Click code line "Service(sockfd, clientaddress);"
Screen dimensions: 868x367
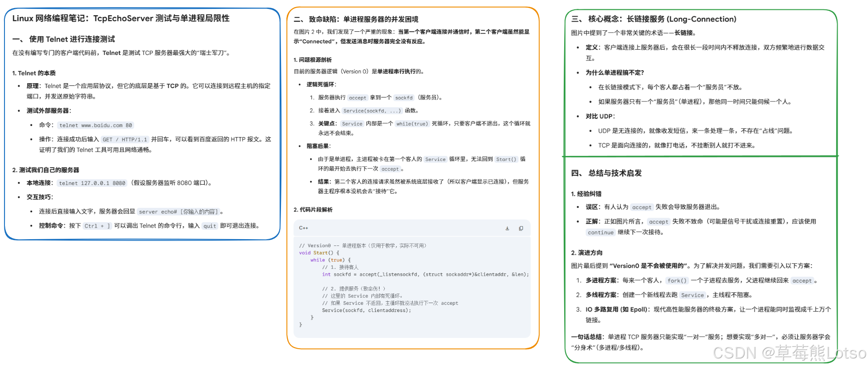(366, 310)
